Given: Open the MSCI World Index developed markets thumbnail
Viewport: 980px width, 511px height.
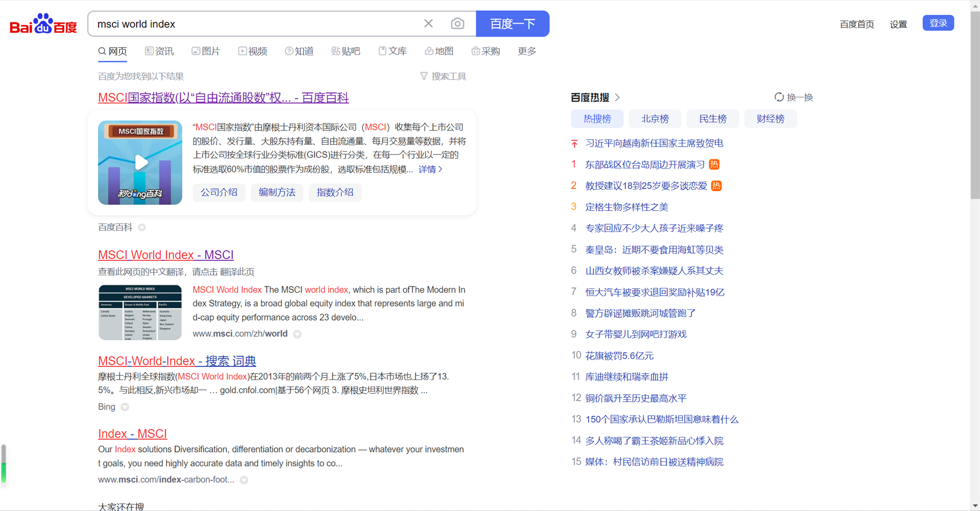Looking at the screenshot, I should tap(140, 312).
